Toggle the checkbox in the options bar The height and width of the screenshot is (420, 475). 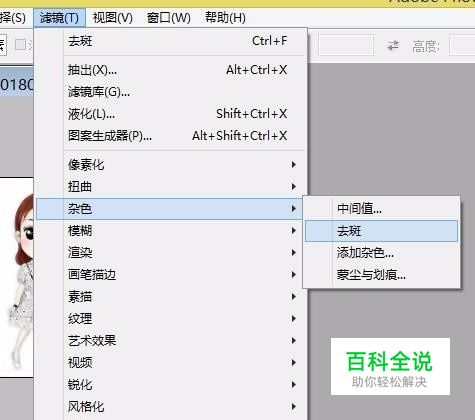(20, 45)
